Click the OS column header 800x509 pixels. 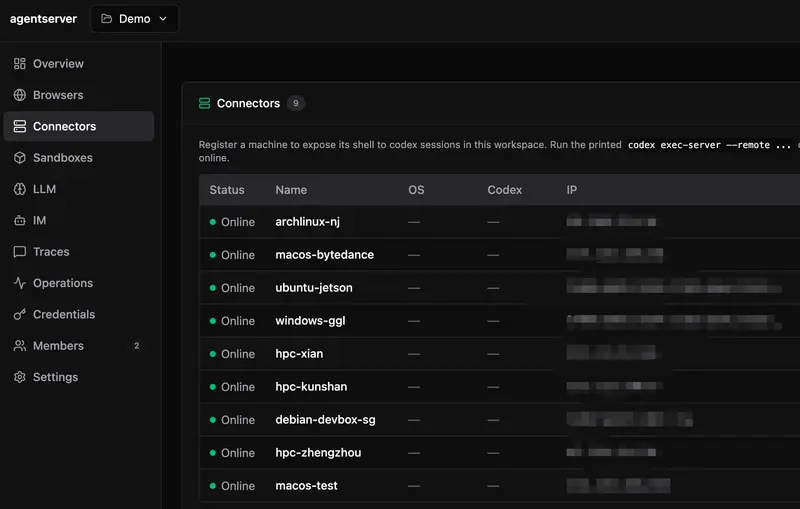[416, 190]
